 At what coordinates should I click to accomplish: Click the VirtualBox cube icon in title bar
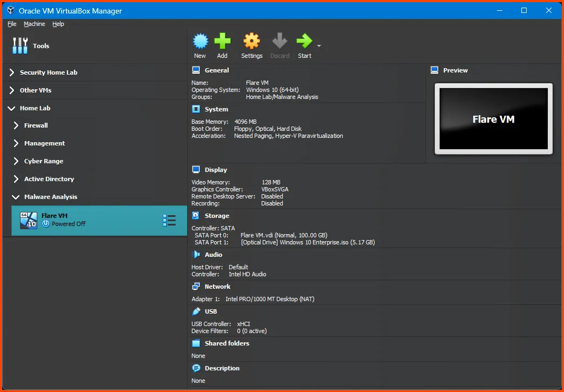(11, 10)
